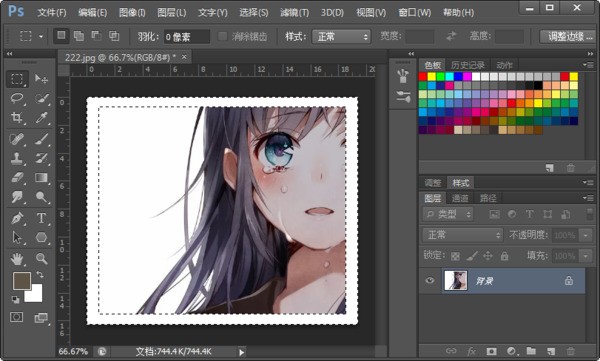Select the Hand tool
The height and width of the screenshot is (361, 600).
coord(17,259)
